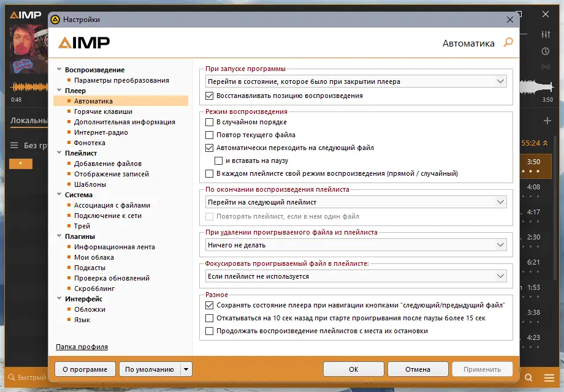Uncheck Автоматически переходить на следующий файл
This screenshot has height=392, width=564.
pos(209,148)
